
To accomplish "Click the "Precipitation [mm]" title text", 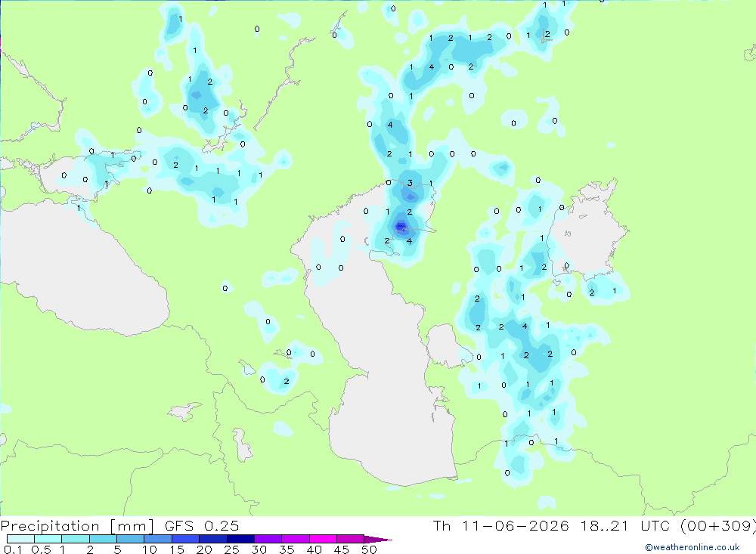I will tap(77, 526).
